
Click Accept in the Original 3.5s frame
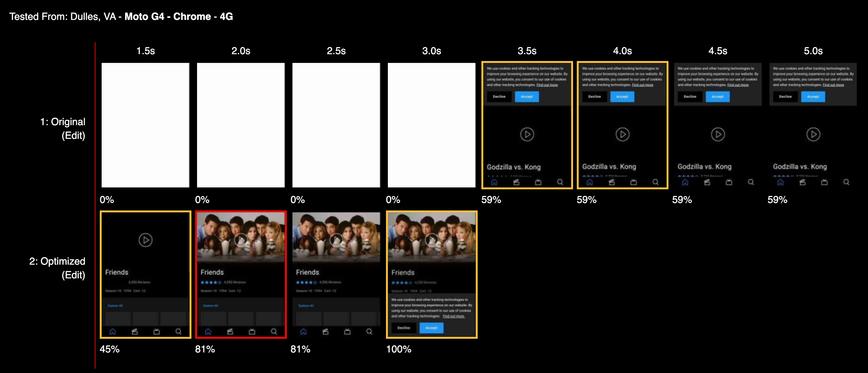527,97
